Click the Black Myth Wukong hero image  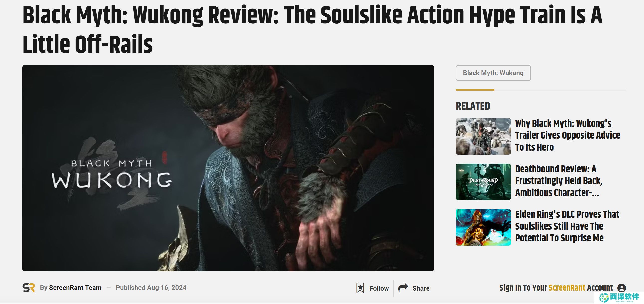click(x=228, y=168)
